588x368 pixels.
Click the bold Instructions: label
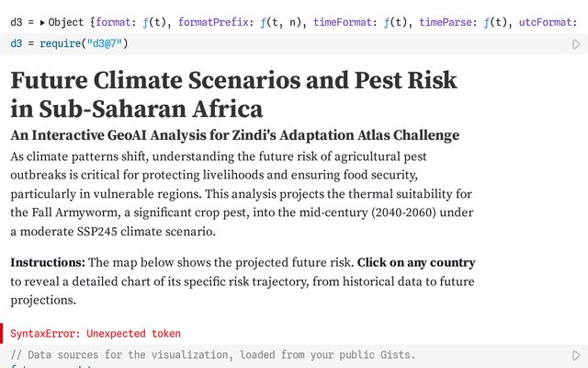tap(48, 263)
